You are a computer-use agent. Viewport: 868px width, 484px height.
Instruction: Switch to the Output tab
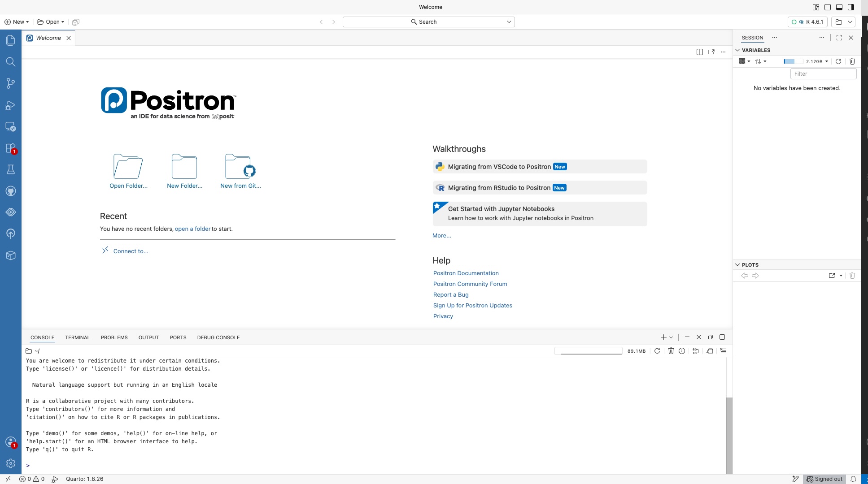coord(149,337)
